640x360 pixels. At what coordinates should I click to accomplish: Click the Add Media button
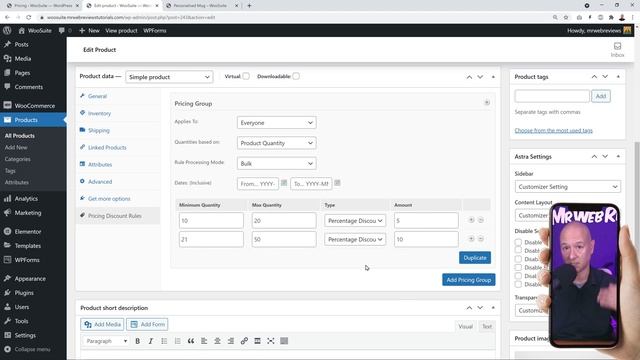[x=103, y=324]
